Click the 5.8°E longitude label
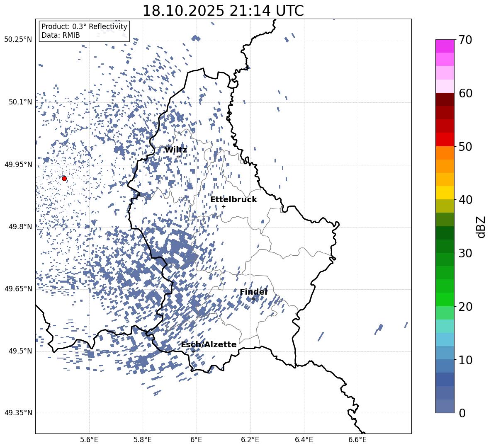491x448 pixels. coord(143,440)
